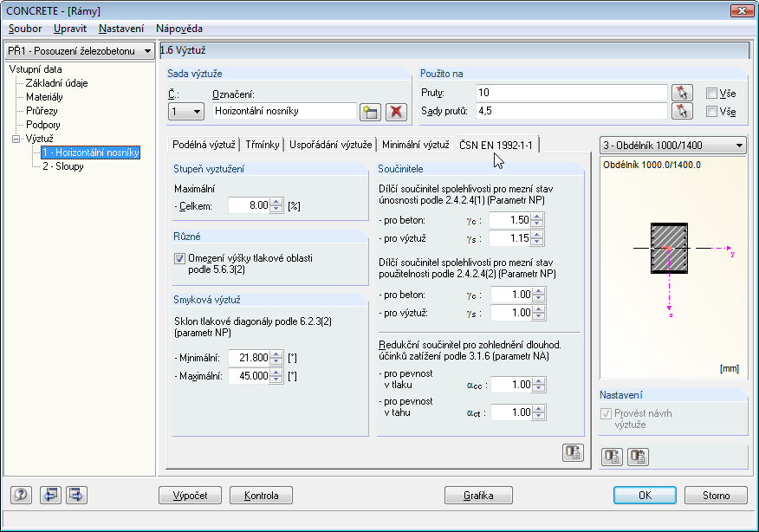Image resolution: width=759 pixels, height=532 pixels.
Task: Adjust Maximální strut angle spinner
Action: [276, 376]
